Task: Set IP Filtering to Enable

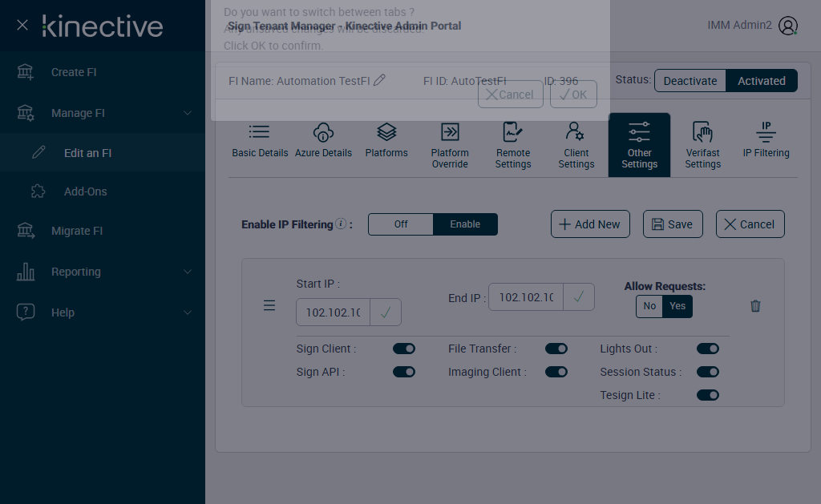Action: coord(465,224)
